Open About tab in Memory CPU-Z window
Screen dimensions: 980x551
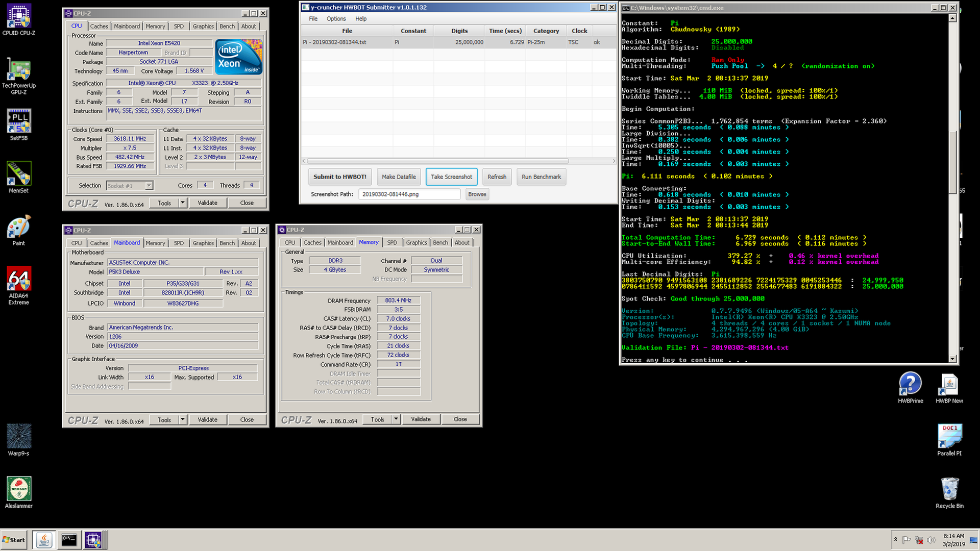point(462,243)
